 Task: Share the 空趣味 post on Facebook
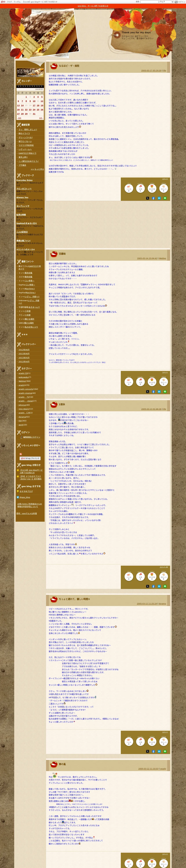click(x=153, y=392)
